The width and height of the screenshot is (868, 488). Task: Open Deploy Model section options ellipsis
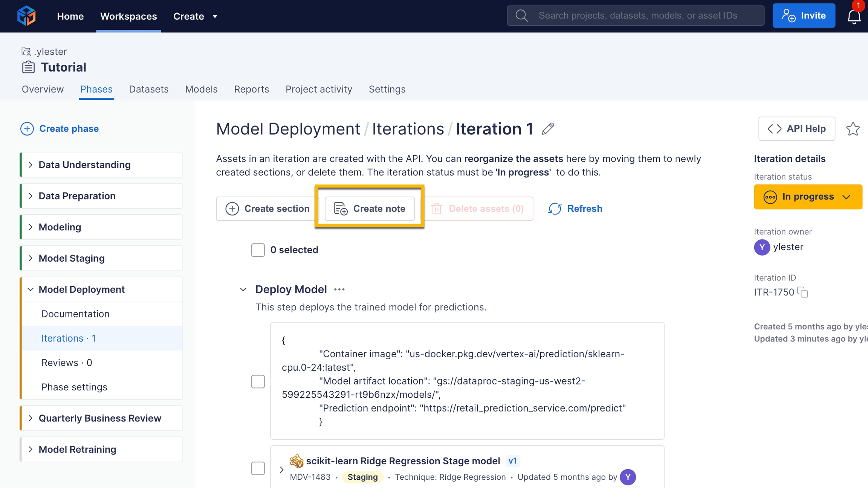[x=339, y=289]
